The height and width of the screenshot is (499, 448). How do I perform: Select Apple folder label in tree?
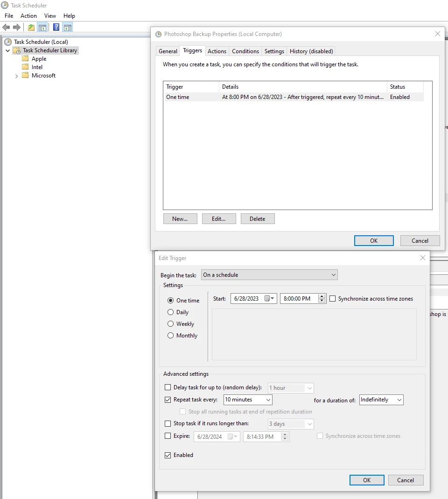tap(39, 58)
